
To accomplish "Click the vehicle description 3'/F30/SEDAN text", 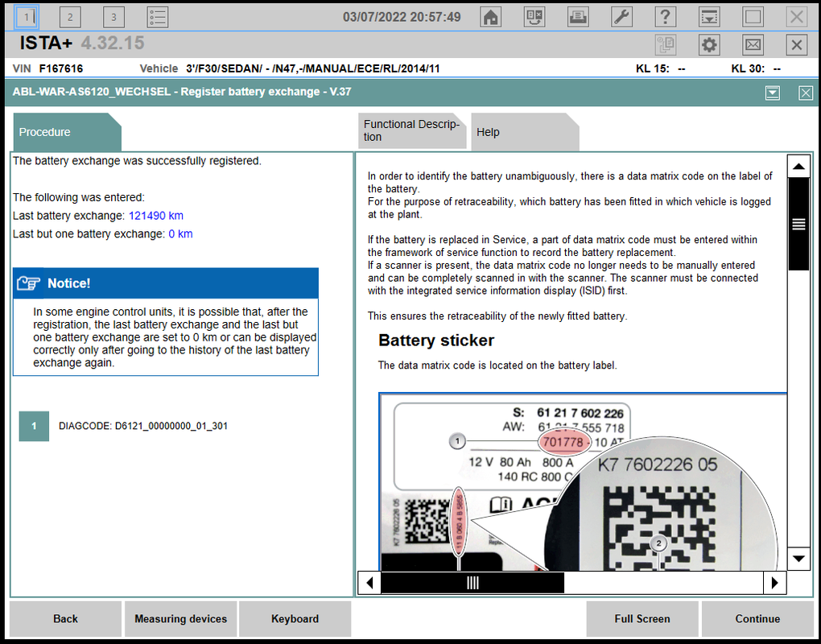I will pos(312,68).
